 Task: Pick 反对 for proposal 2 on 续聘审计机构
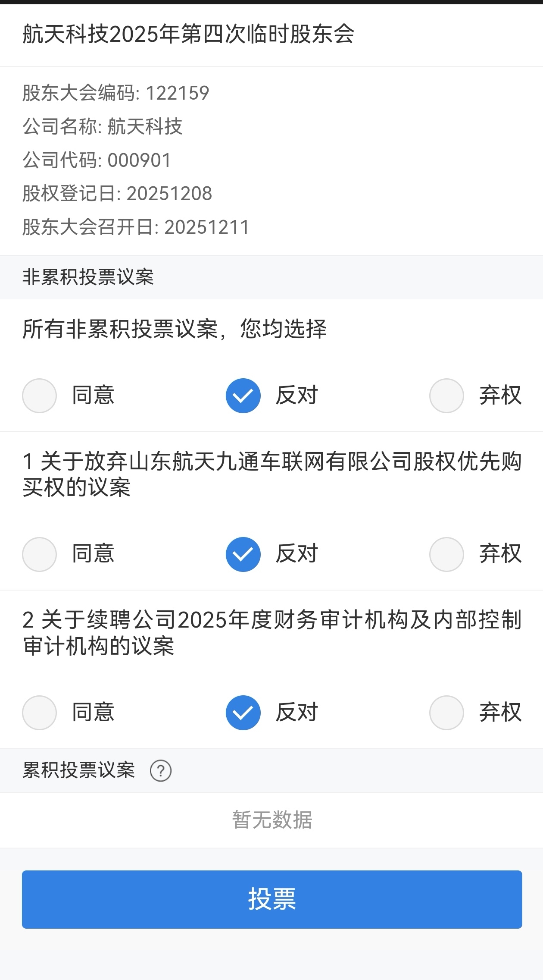tap(243, 713)
